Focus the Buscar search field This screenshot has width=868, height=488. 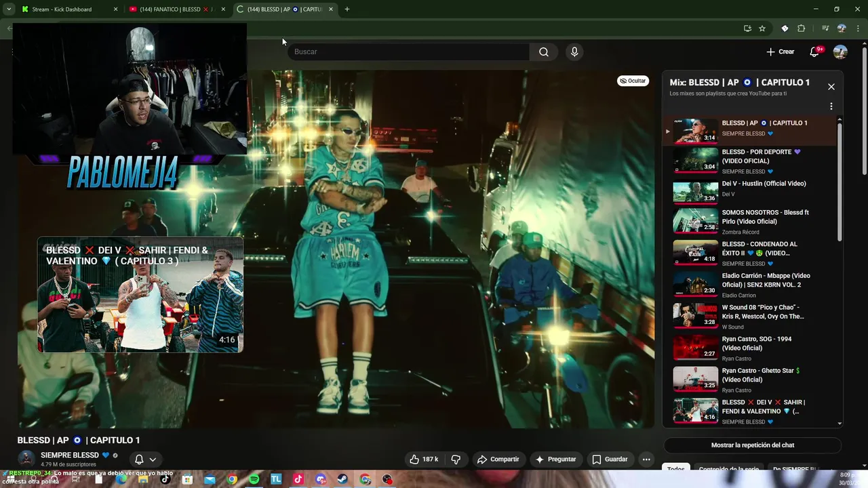click(409, 52)
